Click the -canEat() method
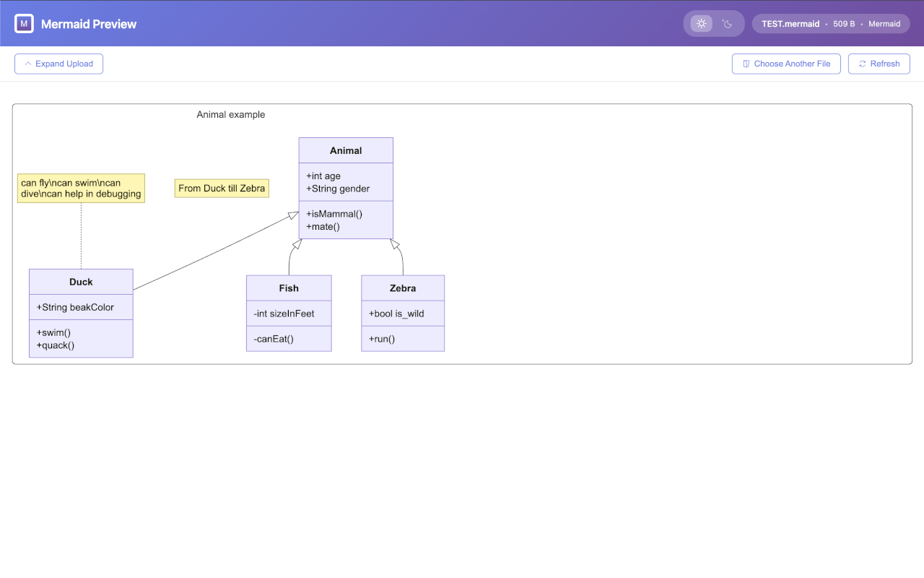 coord(274,339)
